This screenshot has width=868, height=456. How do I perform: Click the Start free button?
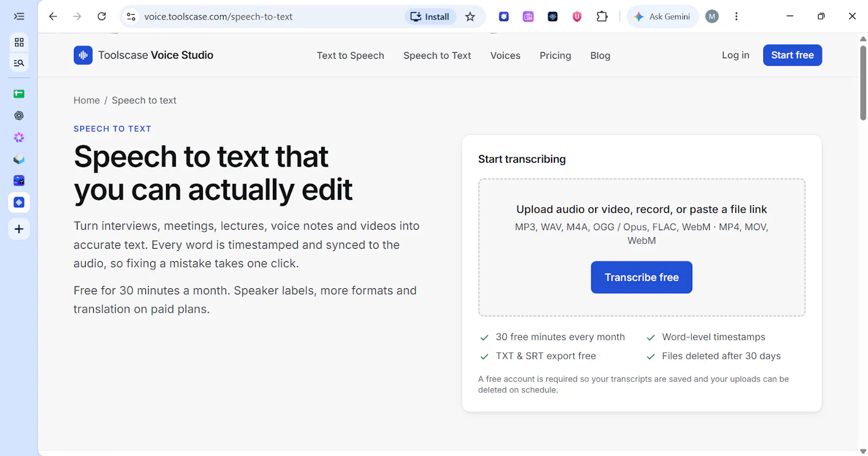[792, 55]
